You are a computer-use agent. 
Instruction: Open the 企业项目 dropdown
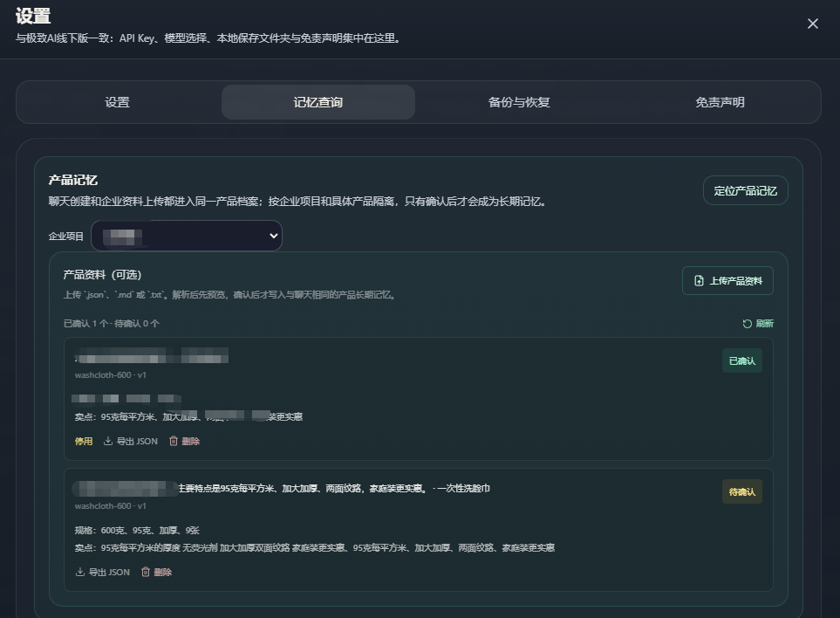pos(187,236)
